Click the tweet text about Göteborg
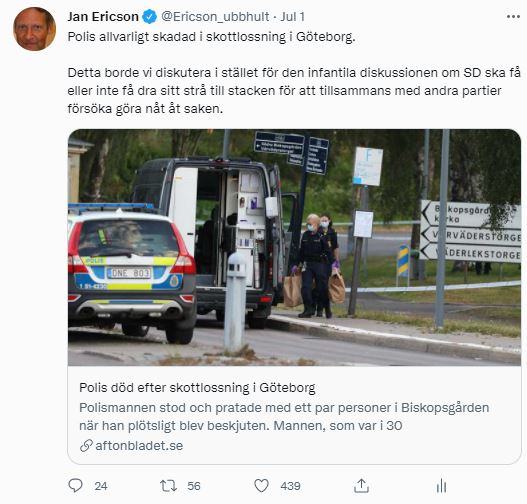The image size is (527, 504). (211, 37)
